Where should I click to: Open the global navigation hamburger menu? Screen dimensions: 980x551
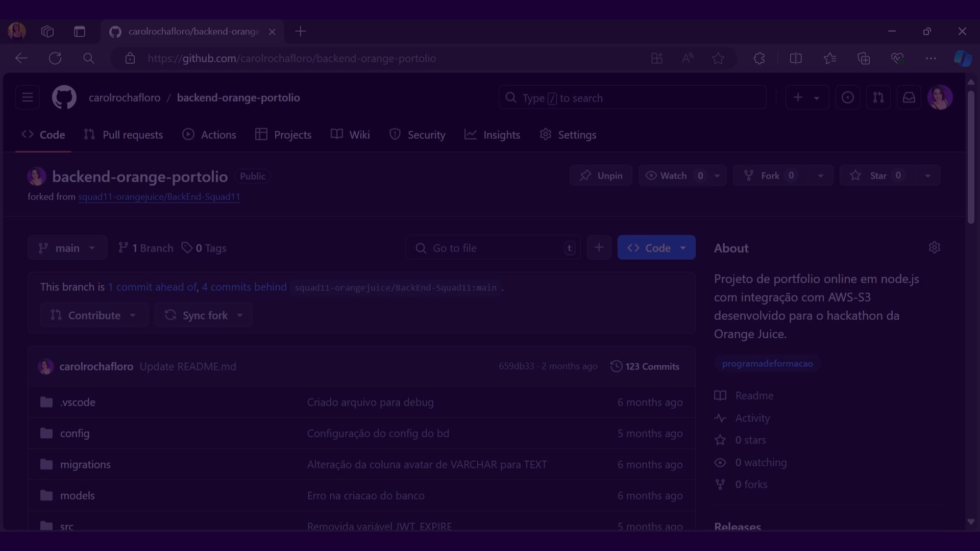28,97
